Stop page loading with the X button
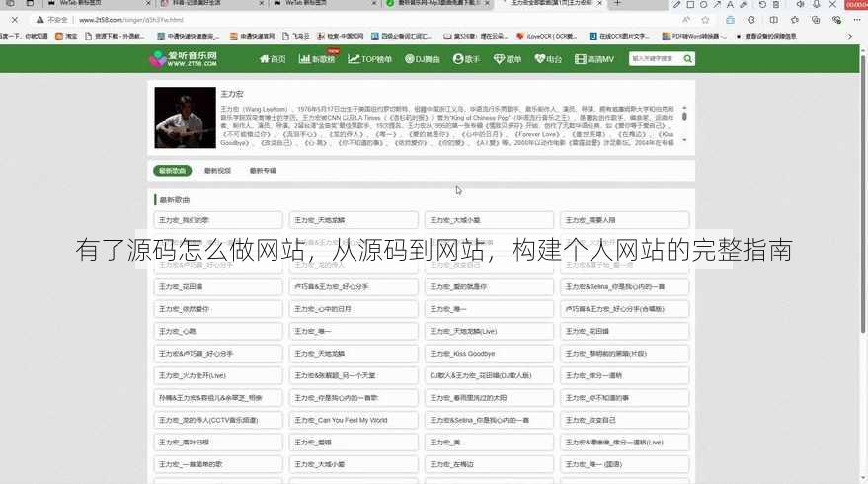Screen dimensions: 868x484 (15, 20)
